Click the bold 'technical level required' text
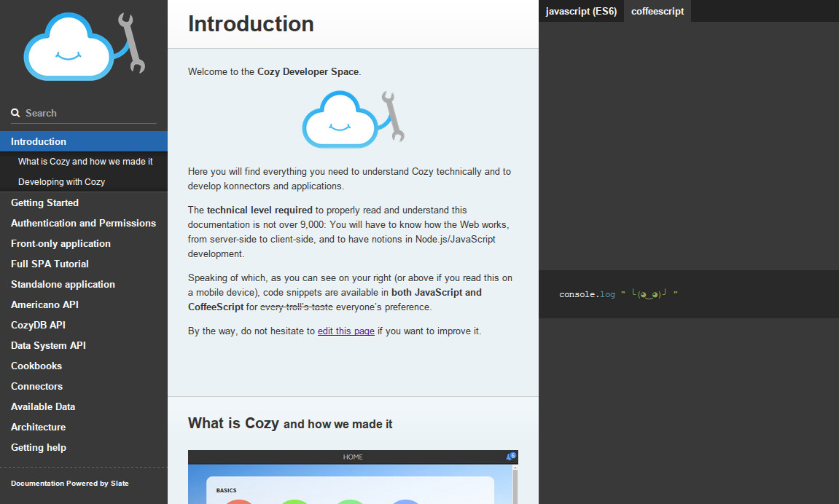The height and width of the screenshot is (504, 839). [259, 210]
